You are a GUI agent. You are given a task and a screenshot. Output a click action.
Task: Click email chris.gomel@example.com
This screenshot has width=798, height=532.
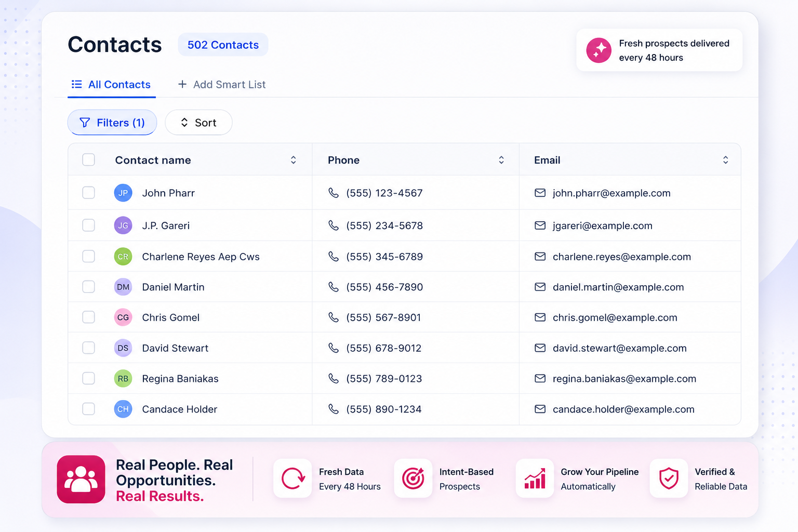[615, 317]
